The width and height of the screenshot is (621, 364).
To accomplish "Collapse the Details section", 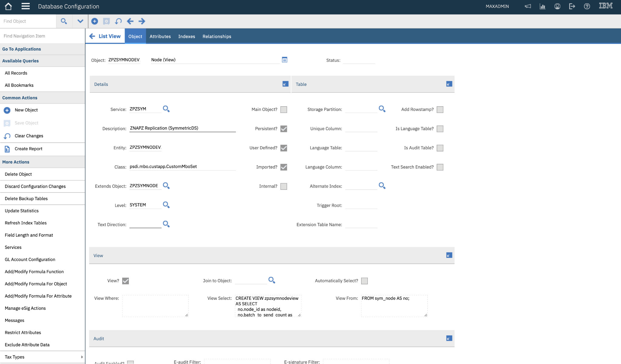I will pyautogui.click(x=285, y=84).
